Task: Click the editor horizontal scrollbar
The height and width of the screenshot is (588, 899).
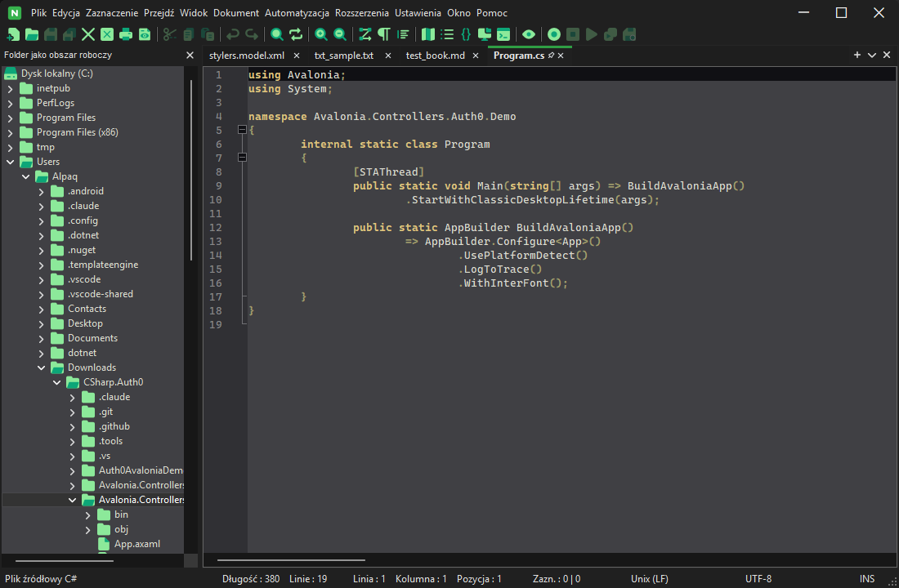Action: pos(291,560)
